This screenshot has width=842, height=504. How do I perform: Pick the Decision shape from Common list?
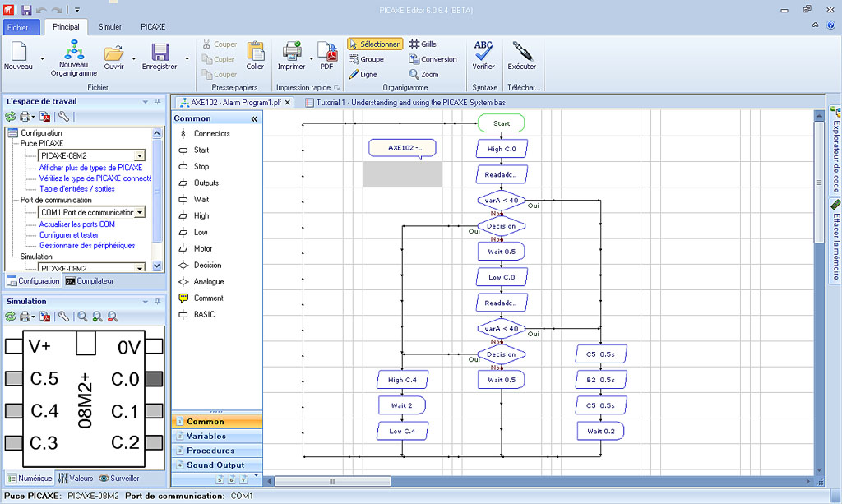pyautogui.click(x=207, y=266)
